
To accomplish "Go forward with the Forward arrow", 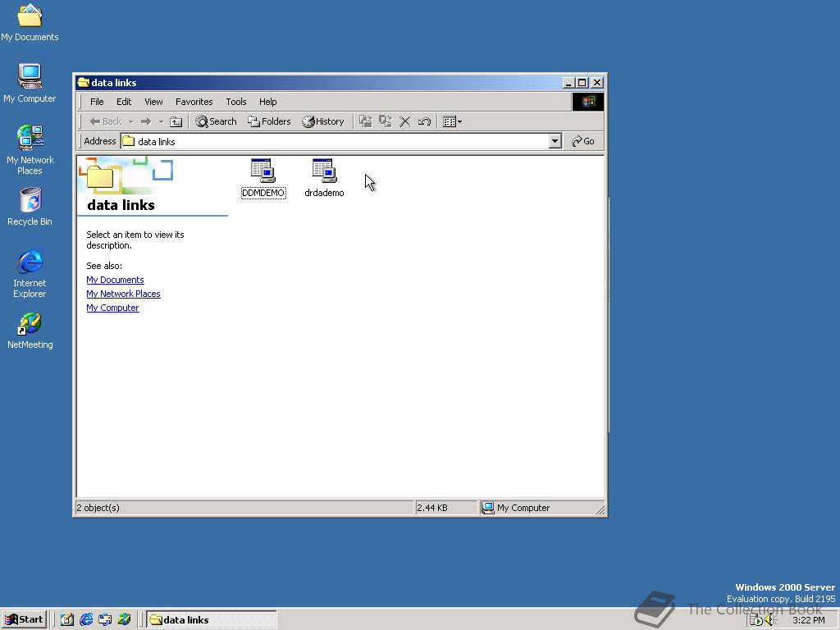I will coord(146,121).
